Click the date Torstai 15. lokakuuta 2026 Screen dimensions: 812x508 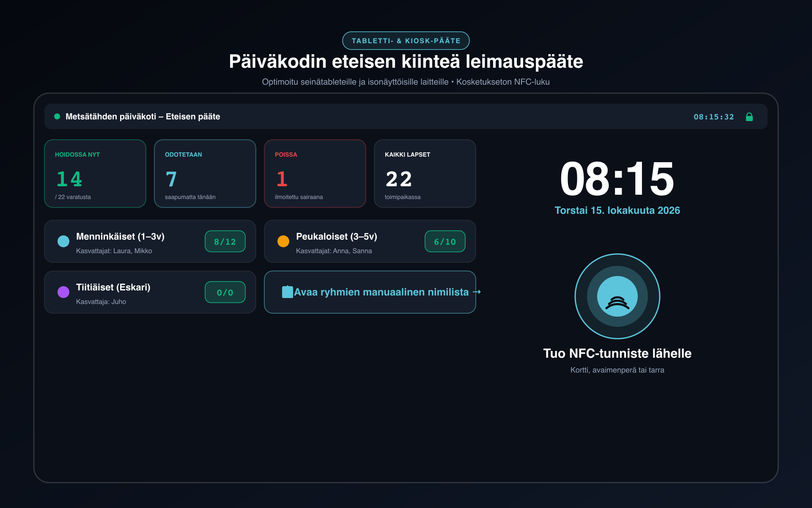click(x=617, y=210)
